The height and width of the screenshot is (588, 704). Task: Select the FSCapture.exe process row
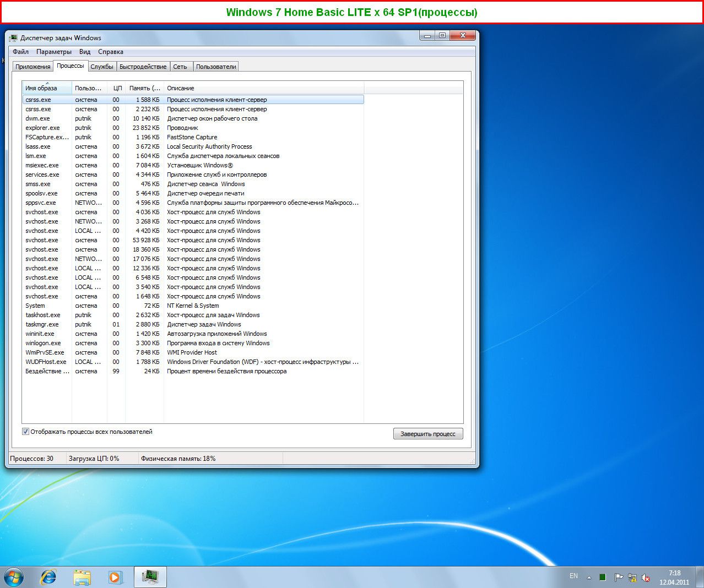(x=193, y=137)
